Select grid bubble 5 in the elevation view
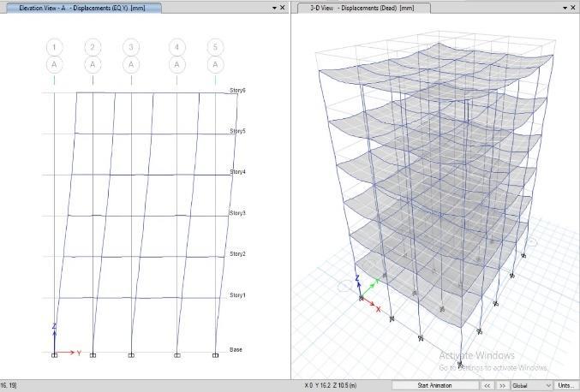This screenshot has height=392, width=580. tap(215, 47)
